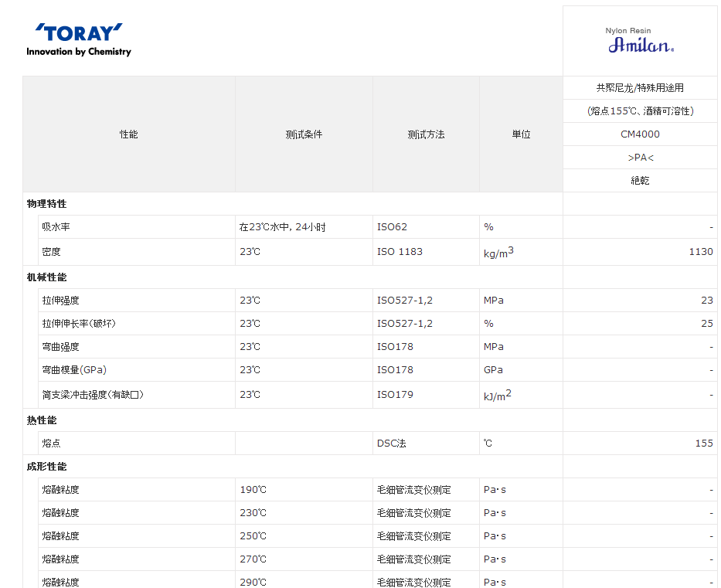Click 'Pa·s' in the 190℃ row
Viewport: 721px width, 588px height.
click(495, 490)
